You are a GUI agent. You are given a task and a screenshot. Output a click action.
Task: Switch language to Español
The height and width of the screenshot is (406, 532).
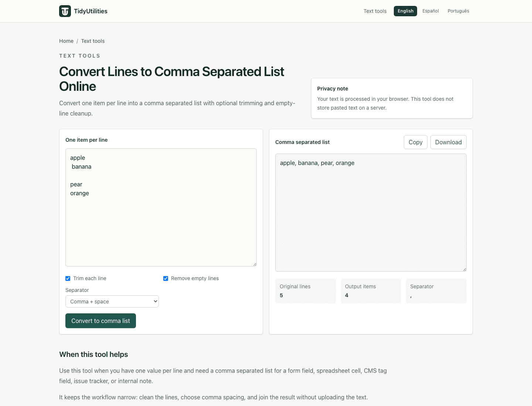point(430,11)
